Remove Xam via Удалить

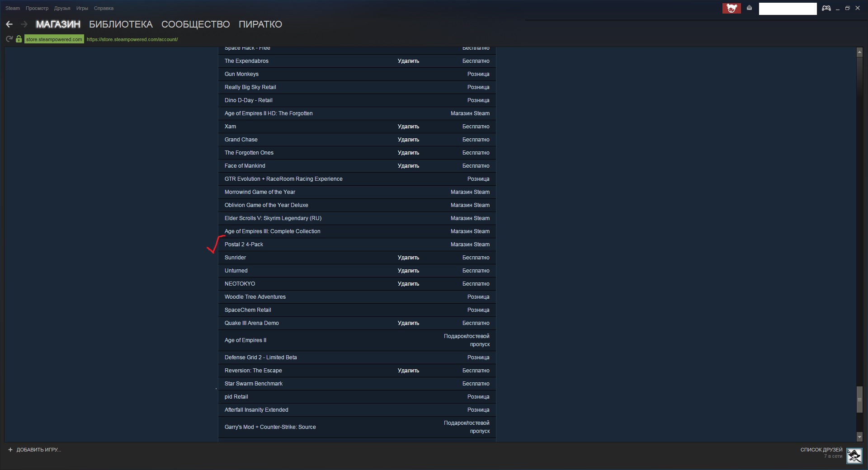click(408, 127)
